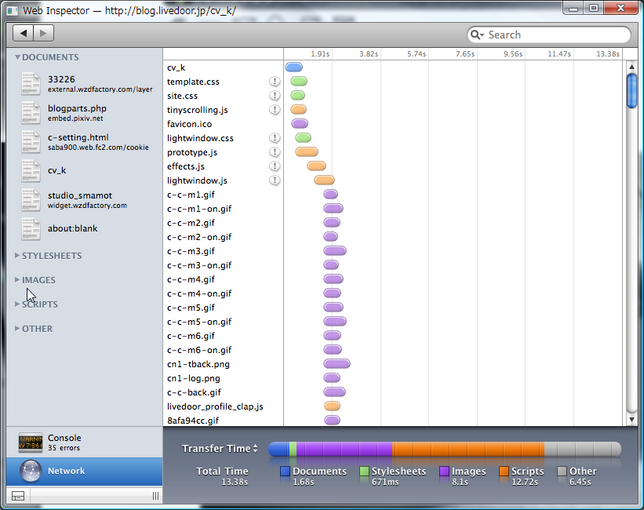The image size is (644, 510).
Task: Expand the IMAGES section
Action: coord(17,280)
